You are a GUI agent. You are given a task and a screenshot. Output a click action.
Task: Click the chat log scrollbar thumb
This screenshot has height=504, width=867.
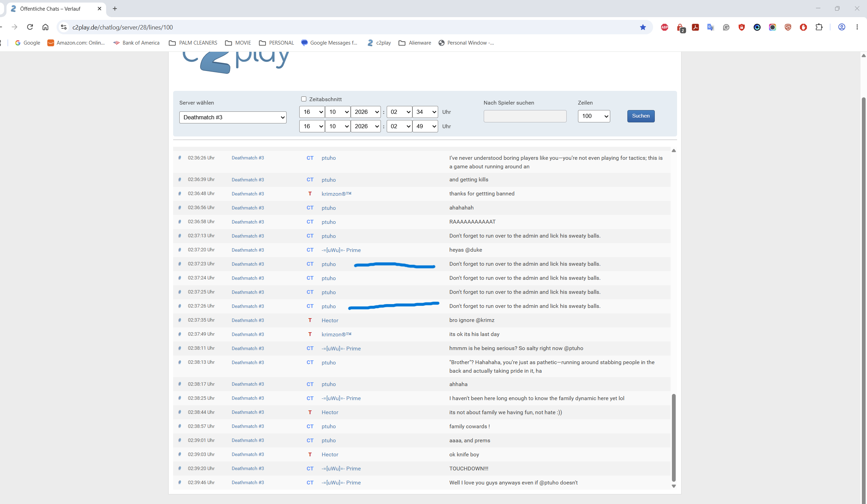[674, 437]
